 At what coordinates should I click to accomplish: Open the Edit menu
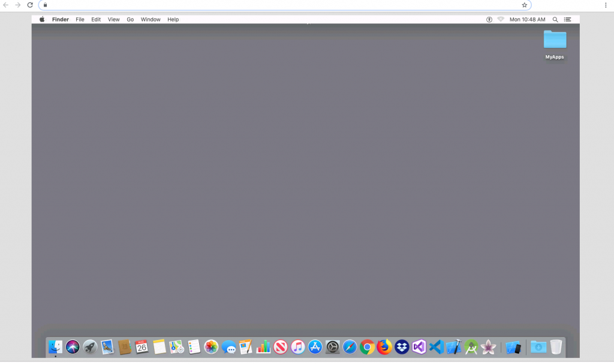pyautogui.click(x=96, y=19)
